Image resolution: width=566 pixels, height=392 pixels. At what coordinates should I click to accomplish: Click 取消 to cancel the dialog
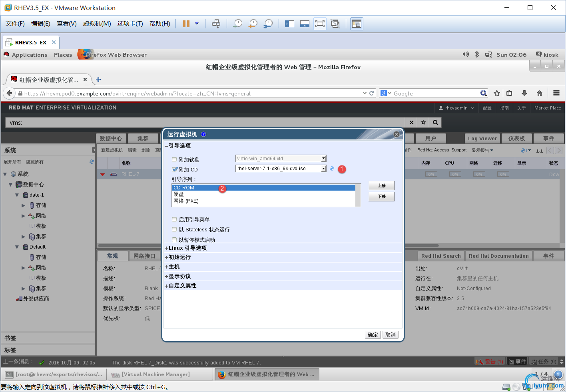[391, 335]
